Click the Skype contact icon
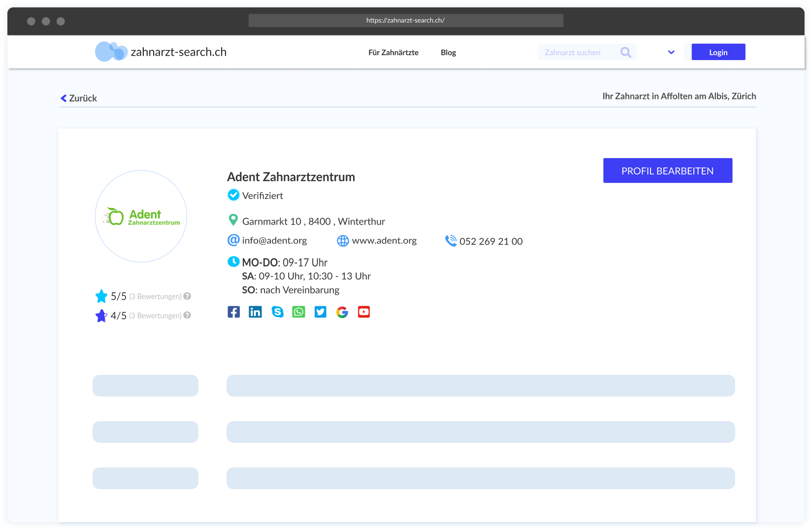This screenshot has width=812, height=530. coord(277,312)
